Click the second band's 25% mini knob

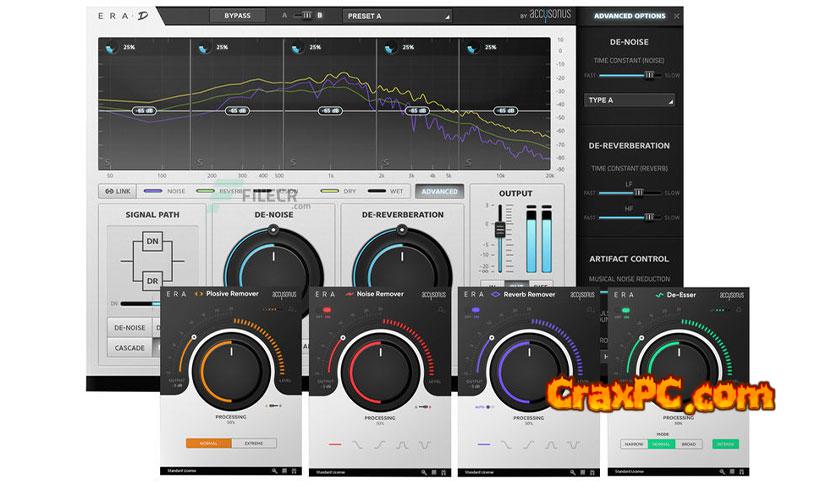coord(204,49)
